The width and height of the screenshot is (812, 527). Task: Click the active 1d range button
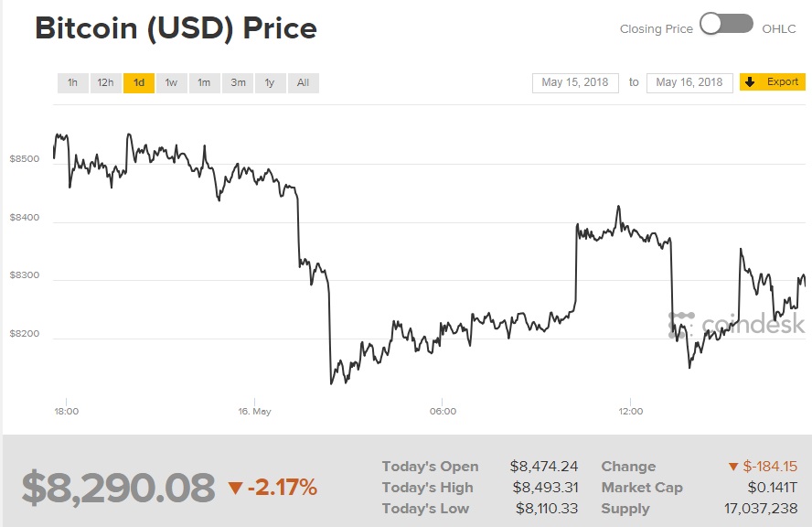(x=138, y=83)
